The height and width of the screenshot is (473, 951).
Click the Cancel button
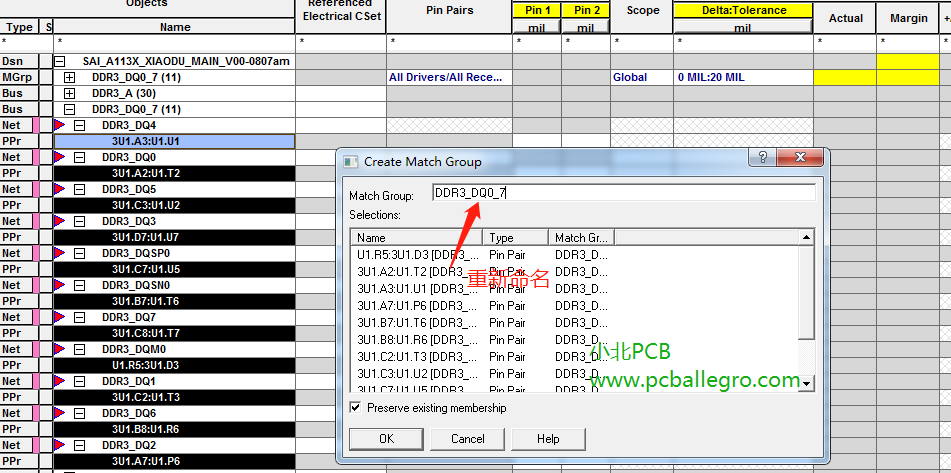coord(467,439)
